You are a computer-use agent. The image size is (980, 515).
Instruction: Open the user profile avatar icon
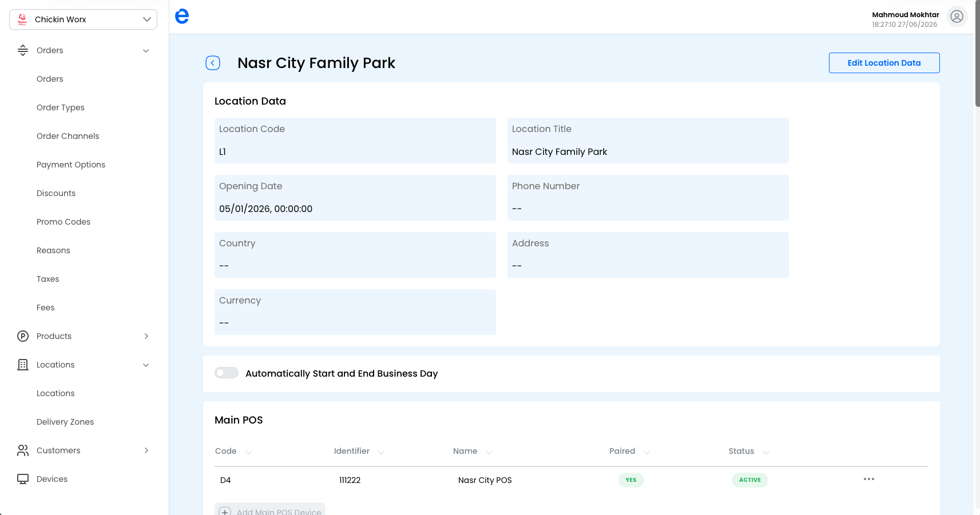pyautogui.click(x=957, y=17)
